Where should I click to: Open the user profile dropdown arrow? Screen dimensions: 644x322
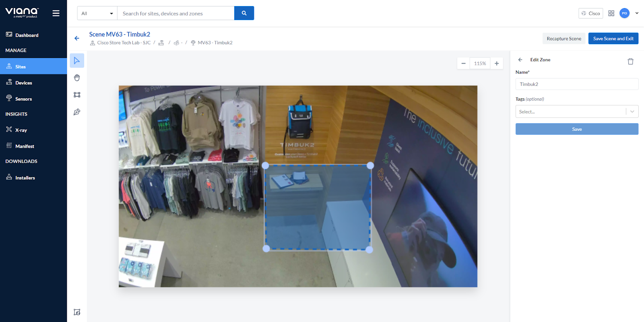637,13
